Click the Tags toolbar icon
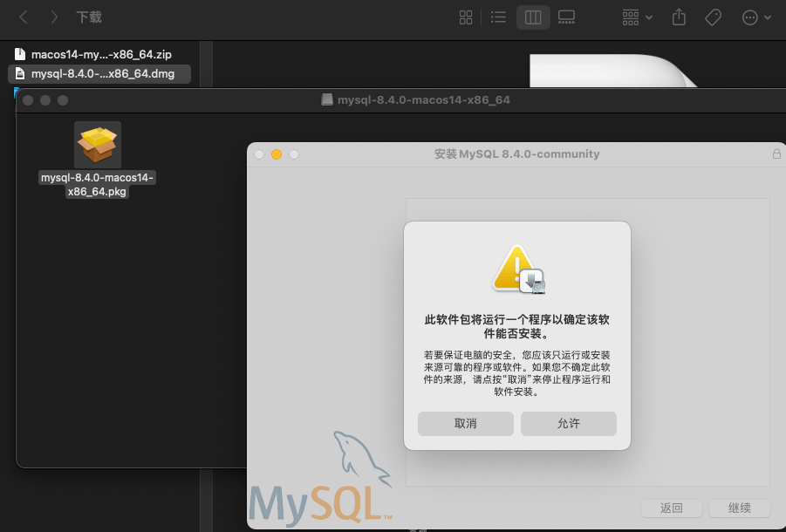Viewport: 786px width, 532px height. (713, 17)
